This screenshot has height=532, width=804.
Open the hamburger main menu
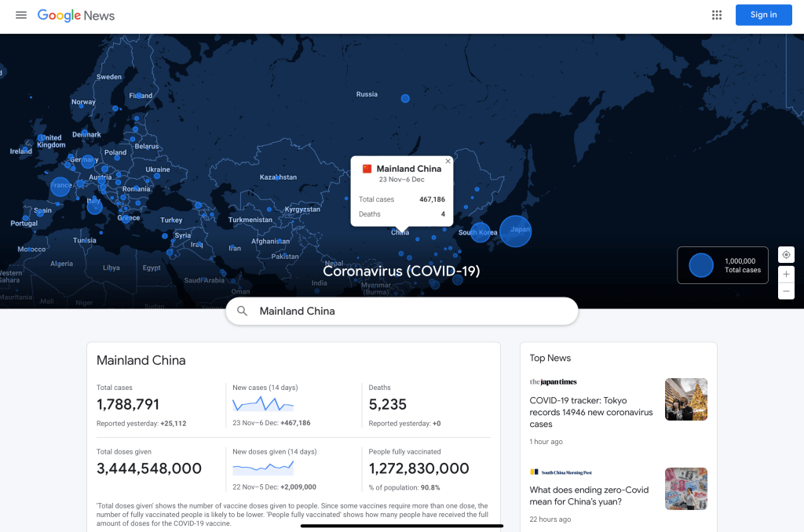click(21, 15)
